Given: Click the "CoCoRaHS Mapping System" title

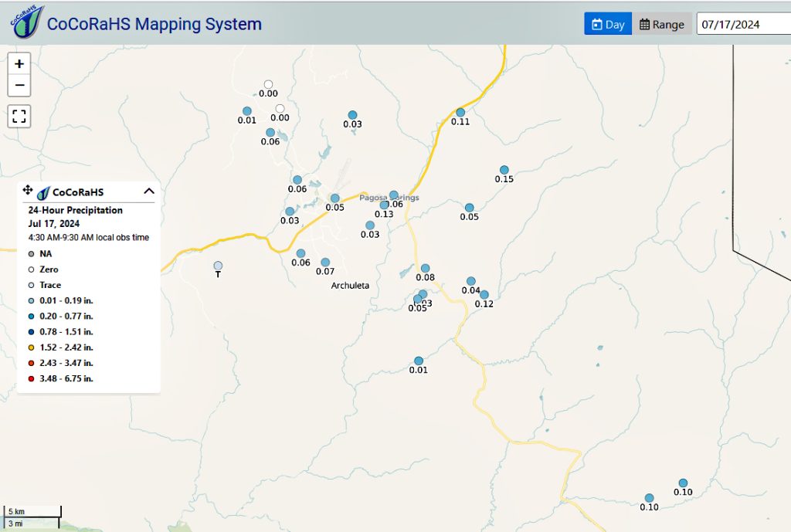Looking at the screenshot, I should tap(154, 24).
